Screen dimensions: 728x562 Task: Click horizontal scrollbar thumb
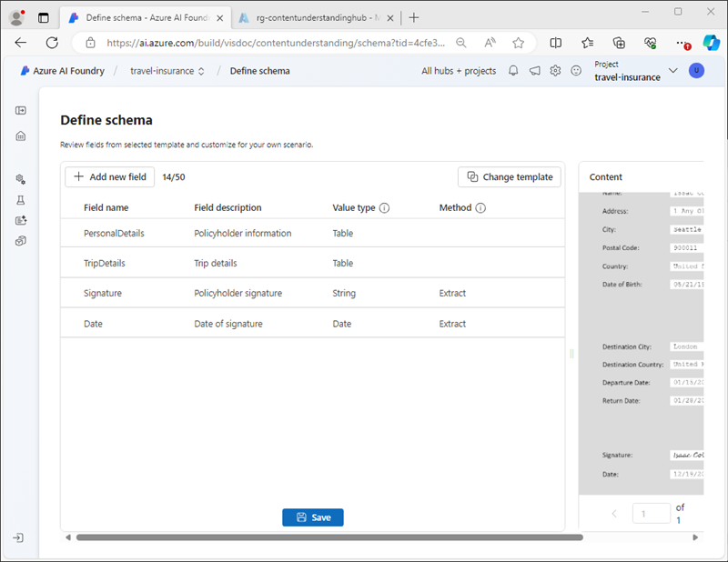click(x=329, y=537)
